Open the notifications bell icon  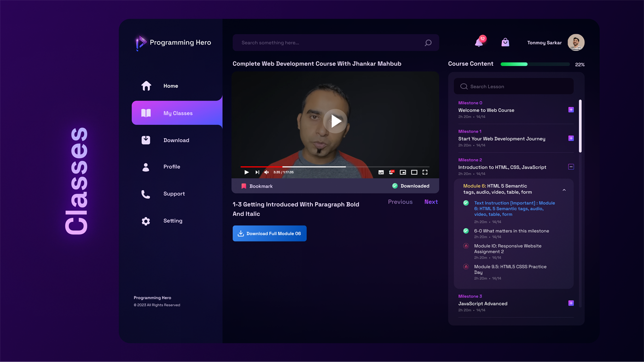pyautogui.click(x=479, y=42)
